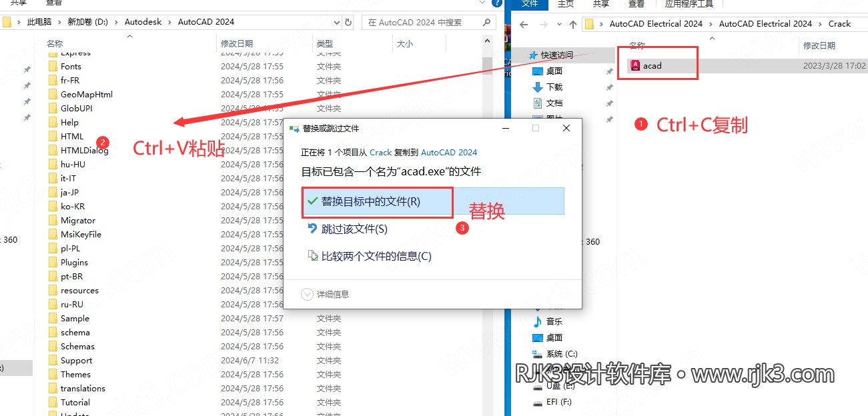868x416 pixels.
Task: Click the Themes folder icon
Action: point(53,374)
